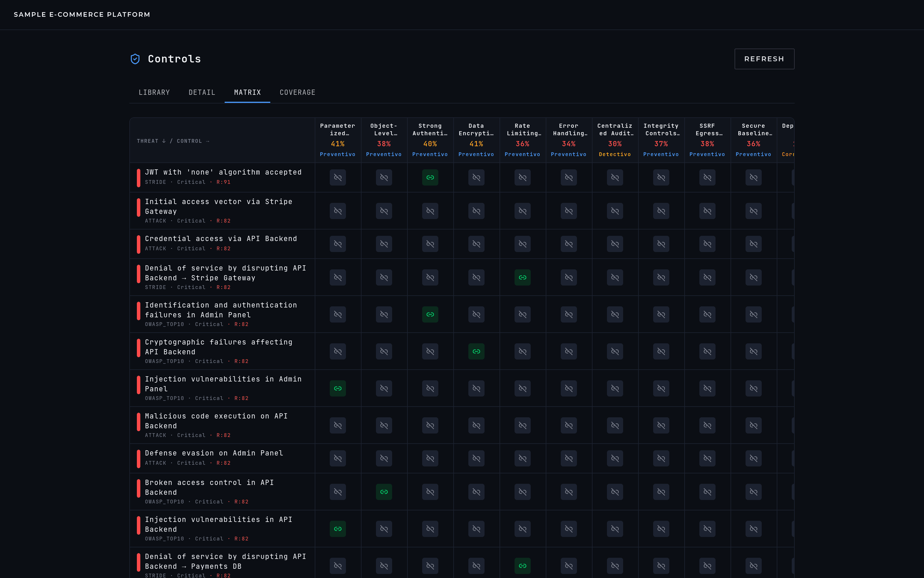Link Data Encryption to Identification failures in Admin Panel

pos(476,314)
